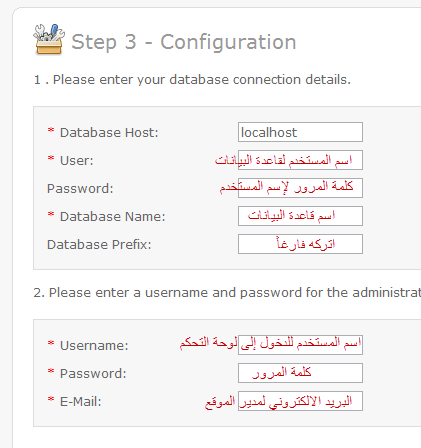Click the "Step 3 - Configuration" heading
The image size is (421, 448).
[x=184, y=42]
